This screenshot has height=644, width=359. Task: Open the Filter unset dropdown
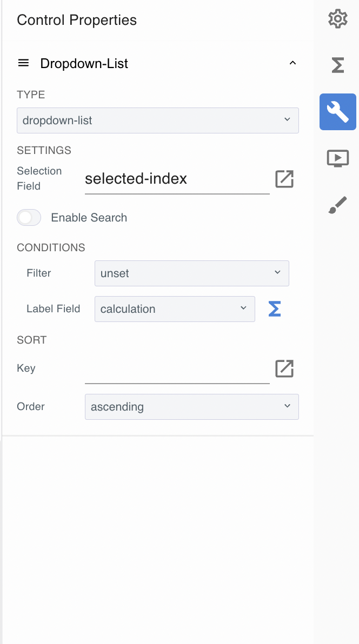click(191, 273)
